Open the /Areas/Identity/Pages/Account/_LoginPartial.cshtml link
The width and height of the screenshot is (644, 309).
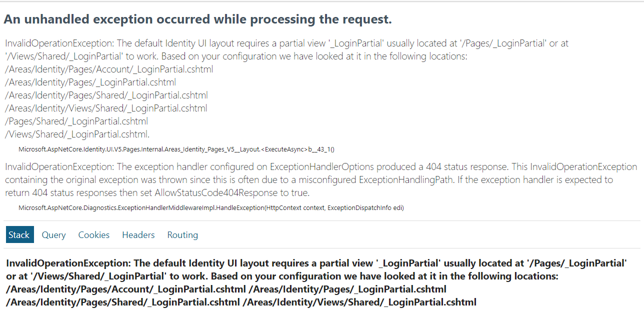[108, 69]
